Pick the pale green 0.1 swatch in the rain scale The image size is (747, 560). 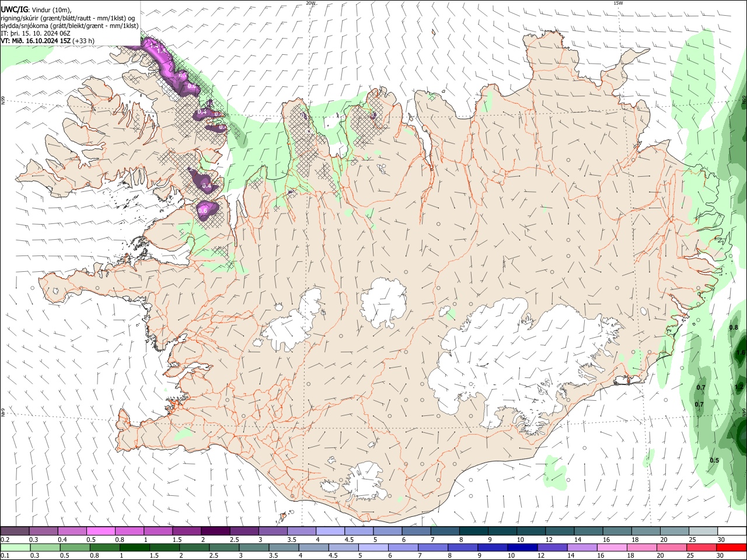pos(15,547)
